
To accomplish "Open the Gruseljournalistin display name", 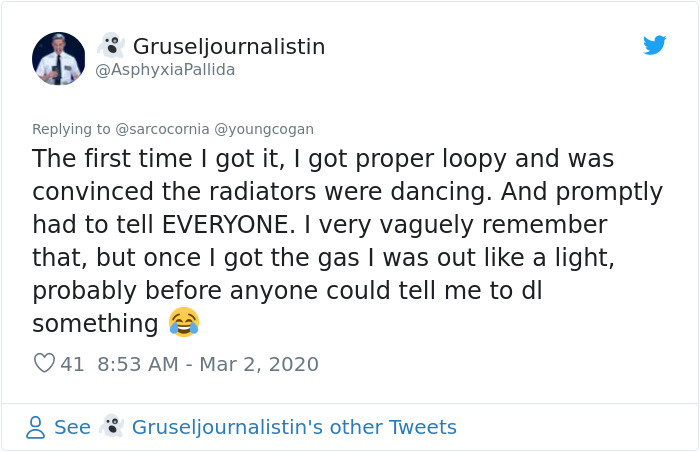I will point(229,46).
